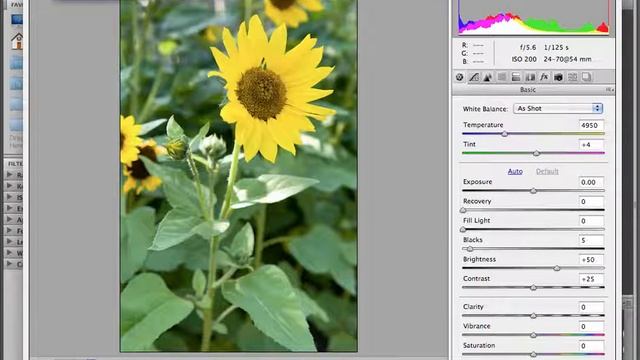640x360 pixels.
Task: Select the Filter panel tab
Action: 15,164
